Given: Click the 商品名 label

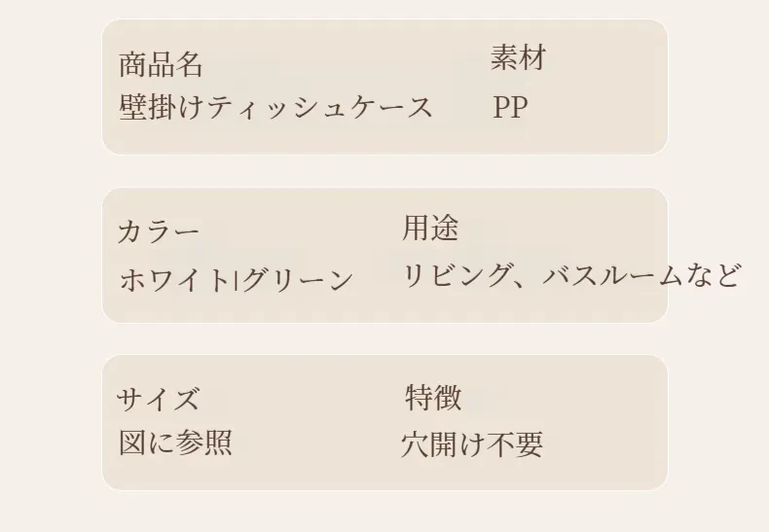Looking at the screenshot, I should 161,64.
